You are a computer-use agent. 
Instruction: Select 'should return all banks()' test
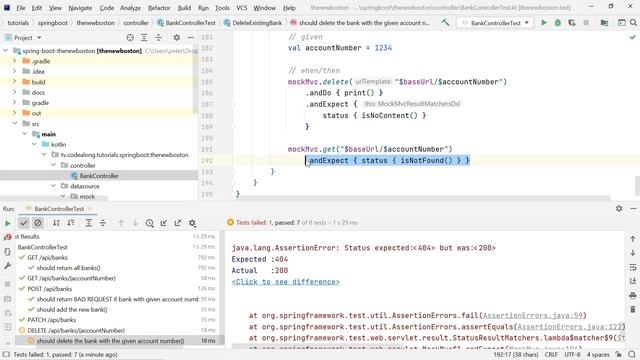click(x=69, y=268)
